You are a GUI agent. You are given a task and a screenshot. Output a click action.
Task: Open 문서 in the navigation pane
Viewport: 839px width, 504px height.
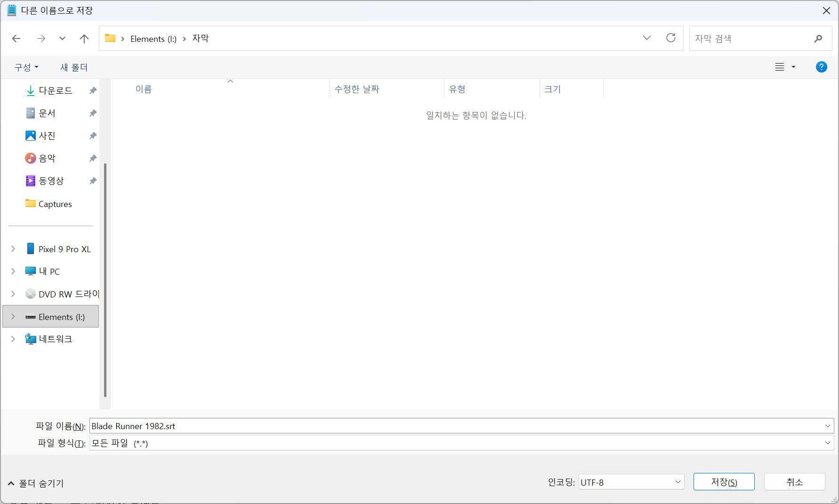click(47, 113)
